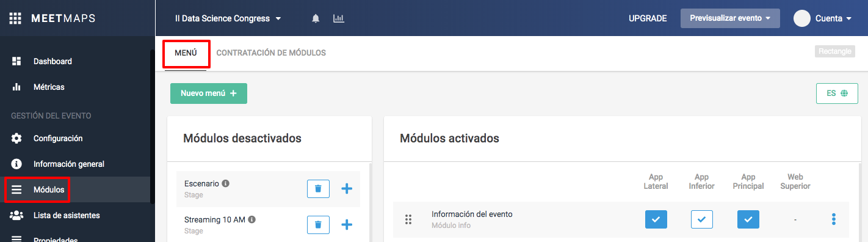Open the apps grid icon beside Meetmaps logo
The height and width of the screenshot is (242, 868).
15,18
